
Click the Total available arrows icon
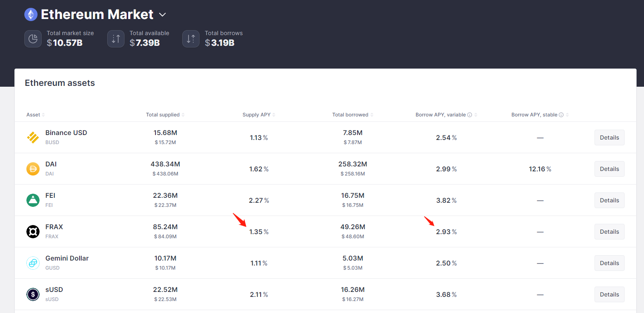tap(116, 38)
